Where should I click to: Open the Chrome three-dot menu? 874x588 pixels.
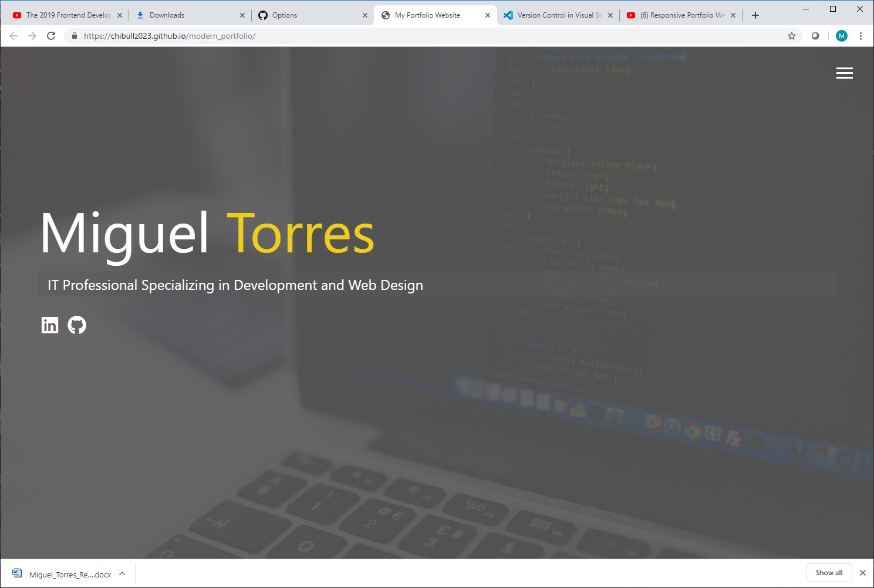[861, 35]
